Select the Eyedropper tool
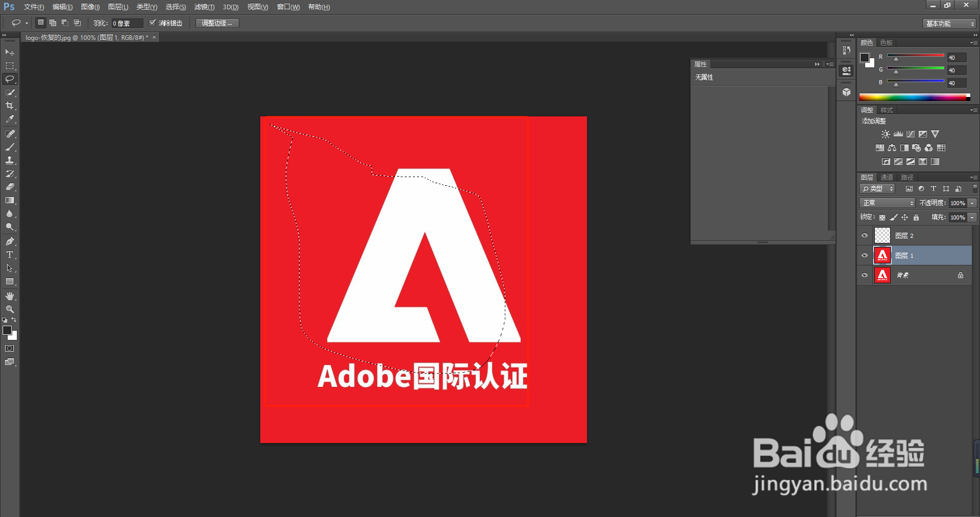This screenshot has width=980, height=517. (x=10, y=119)
